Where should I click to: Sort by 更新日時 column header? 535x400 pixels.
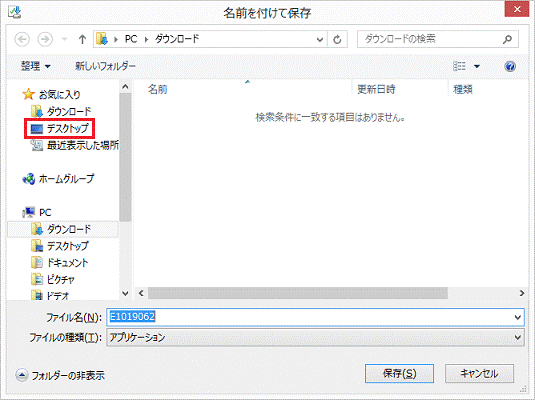(x=376, y=89)
